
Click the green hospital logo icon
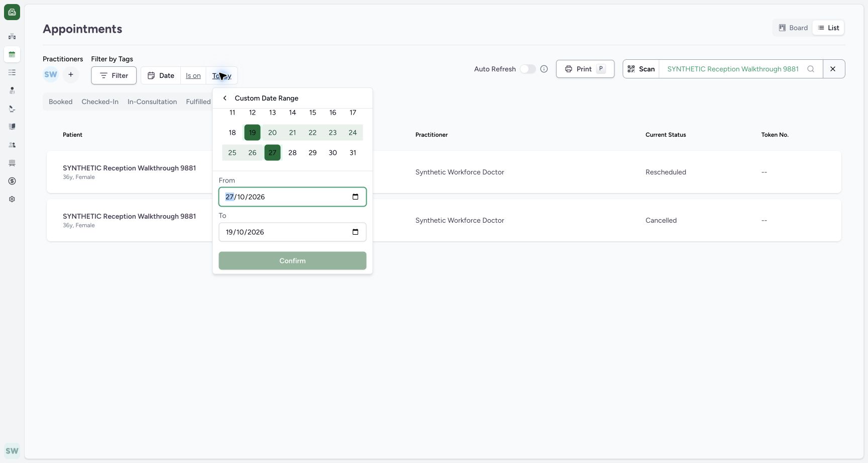[12, 12]
